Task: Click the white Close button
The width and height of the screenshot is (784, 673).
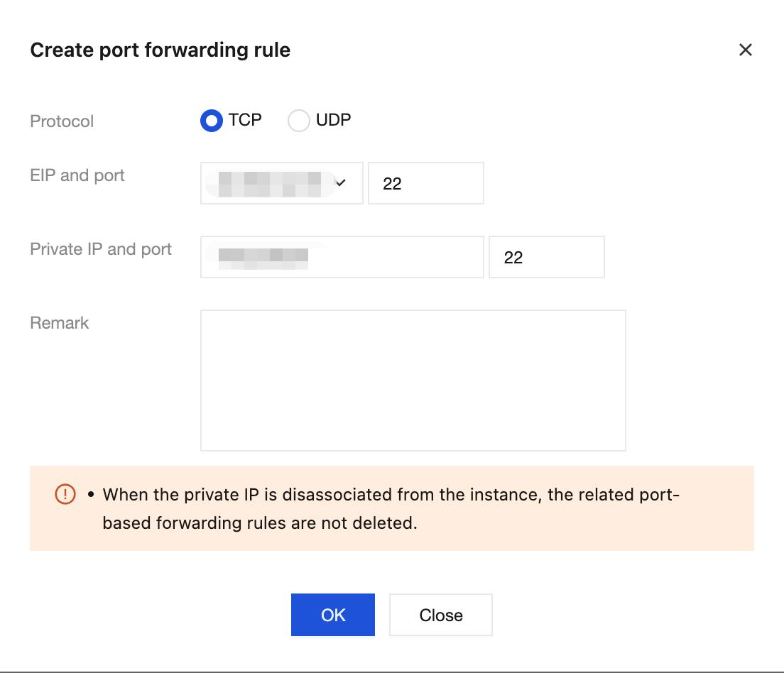Action: [440, 615]
